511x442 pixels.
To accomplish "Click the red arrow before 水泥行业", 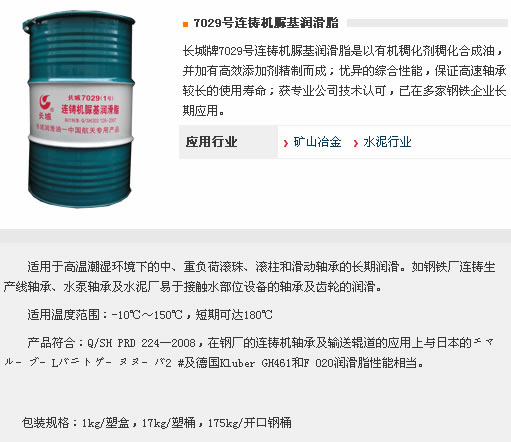I will [x=356, y=143].
